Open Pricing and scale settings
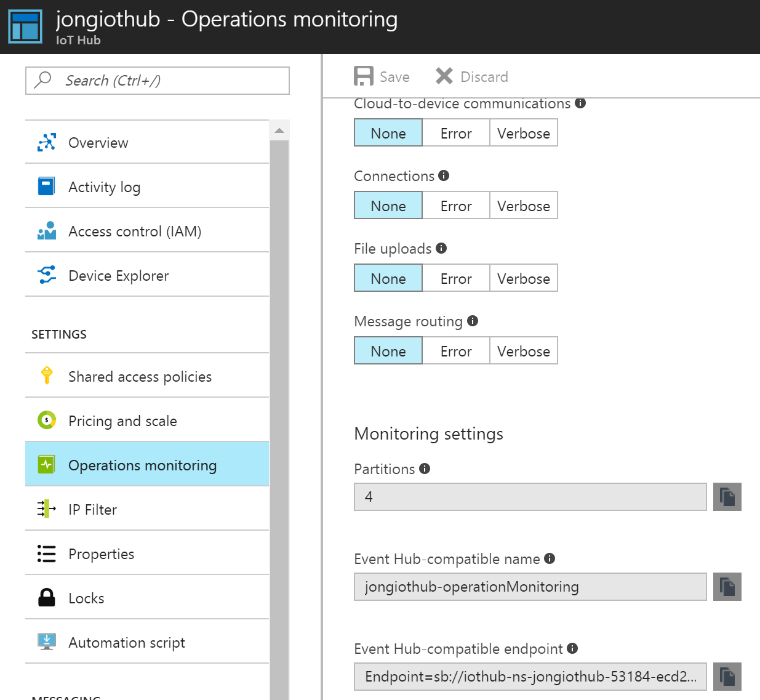The height and width of the screenshot is (700, 760). click(x=122, y=421)
